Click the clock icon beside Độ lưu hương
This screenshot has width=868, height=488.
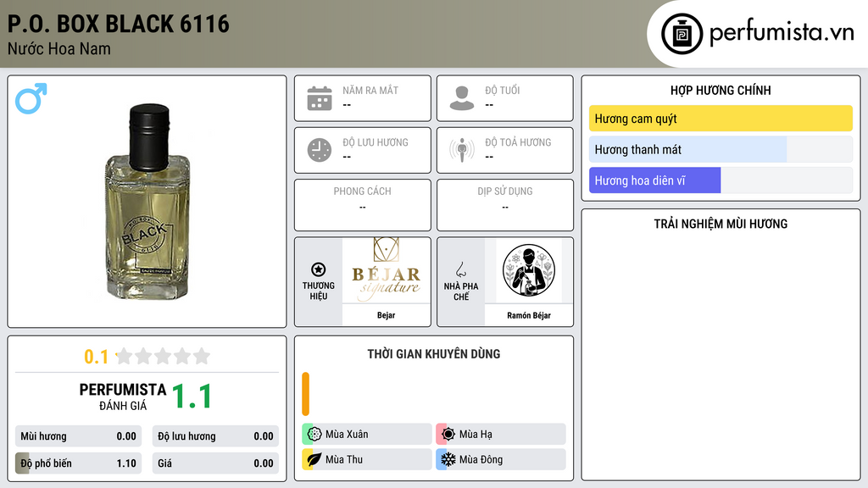click(x=320, y=150)
